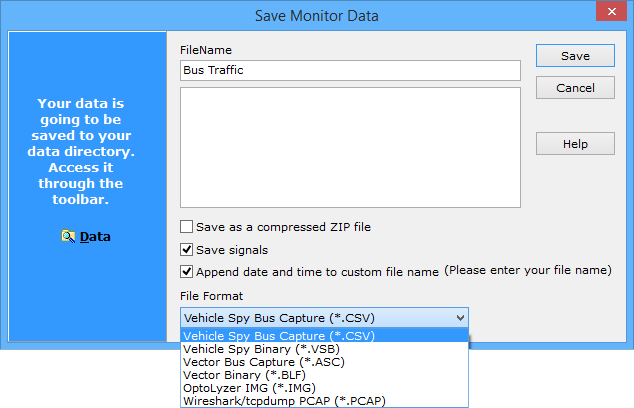Click the FileName text field
The image size is (634, 408).
pos(350,71)
